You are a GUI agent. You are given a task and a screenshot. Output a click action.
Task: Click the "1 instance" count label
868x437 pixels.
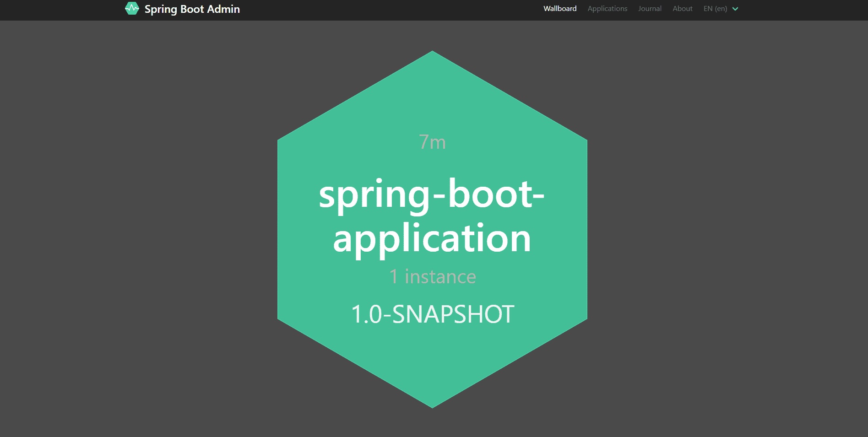433,277
